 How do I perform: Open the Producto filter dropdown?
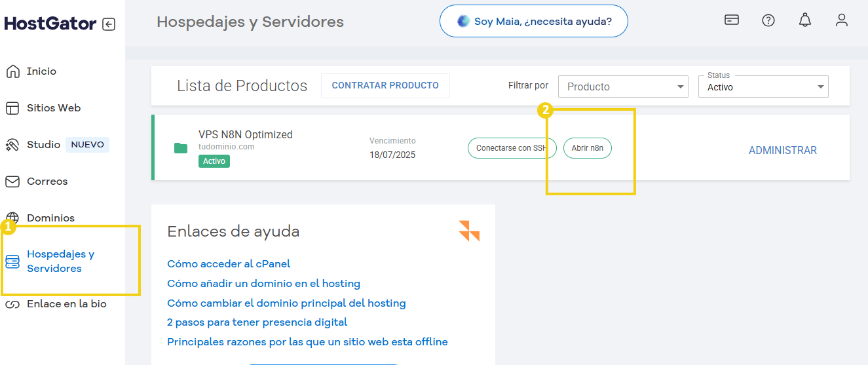click(623, 86)
